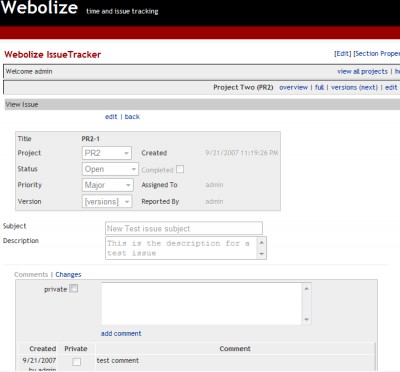
Task: Click comment box scrollbar down arrow
Action: (307, 320)
